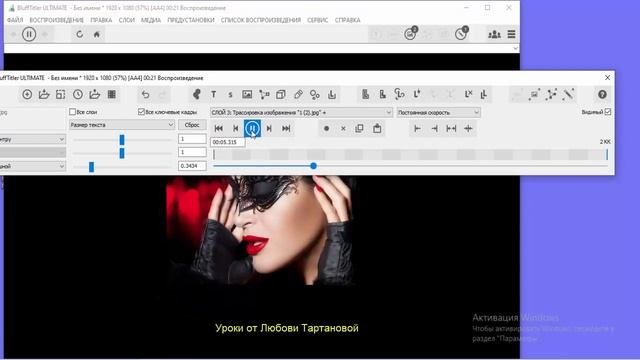Click the overlapping squares layer icon
The height and width of the screenshot is (360, 640).
(x=281, y=95)
